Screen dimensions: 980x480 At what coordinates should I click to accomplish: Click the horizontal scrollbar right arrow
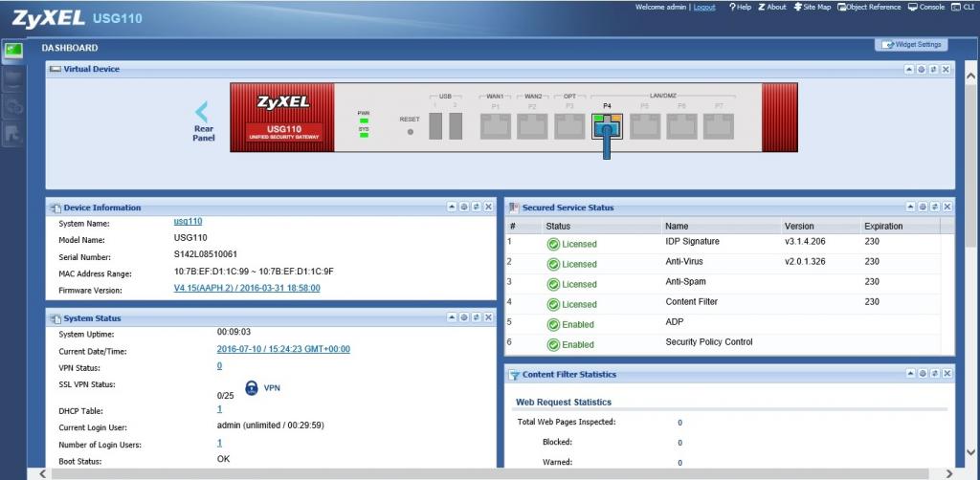pos(948,473)
